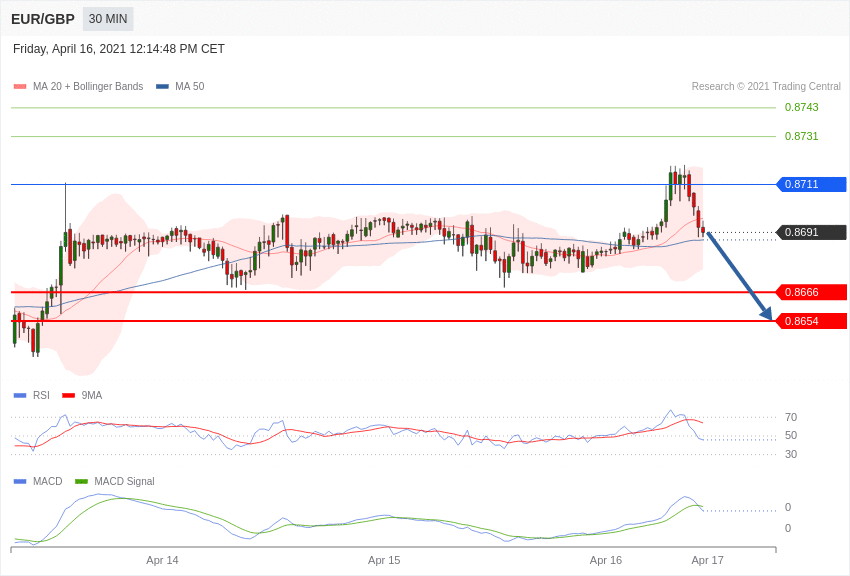The image size is (850, 576).
Task: Click the RSI 50 level label
Action: click(x=791, y=435)
